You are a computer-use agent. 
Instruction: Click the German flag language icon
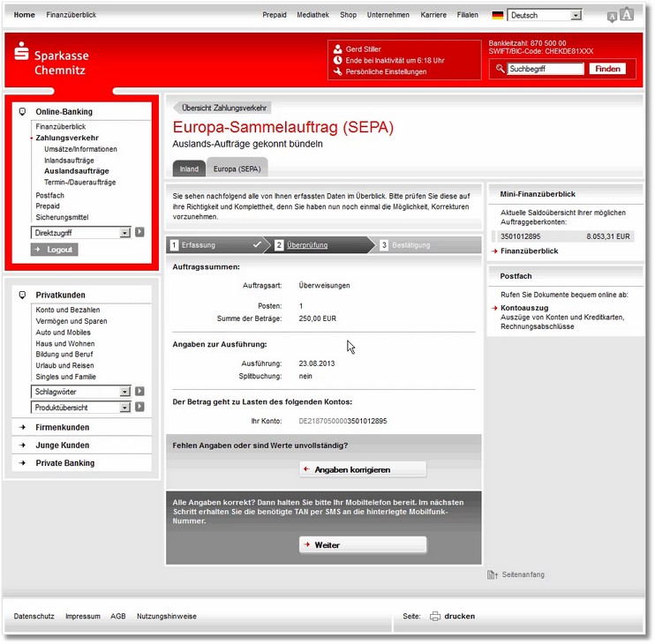[x=498, y=15]
